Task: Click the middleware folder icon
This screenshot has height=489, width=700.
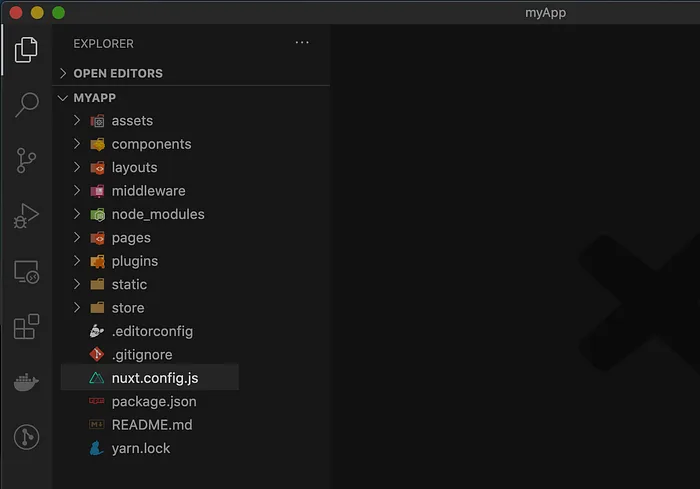Action: pos(97,191)
